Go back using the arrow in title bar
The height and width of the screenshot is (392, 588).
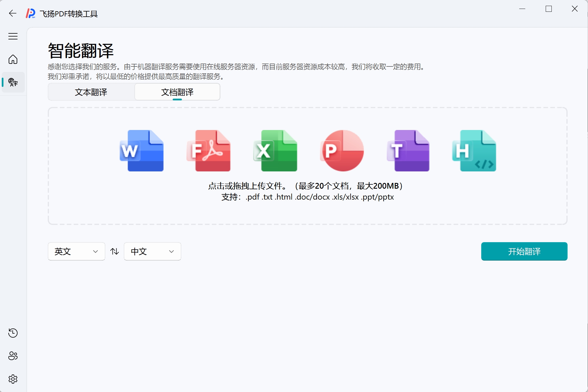point(13,13)
